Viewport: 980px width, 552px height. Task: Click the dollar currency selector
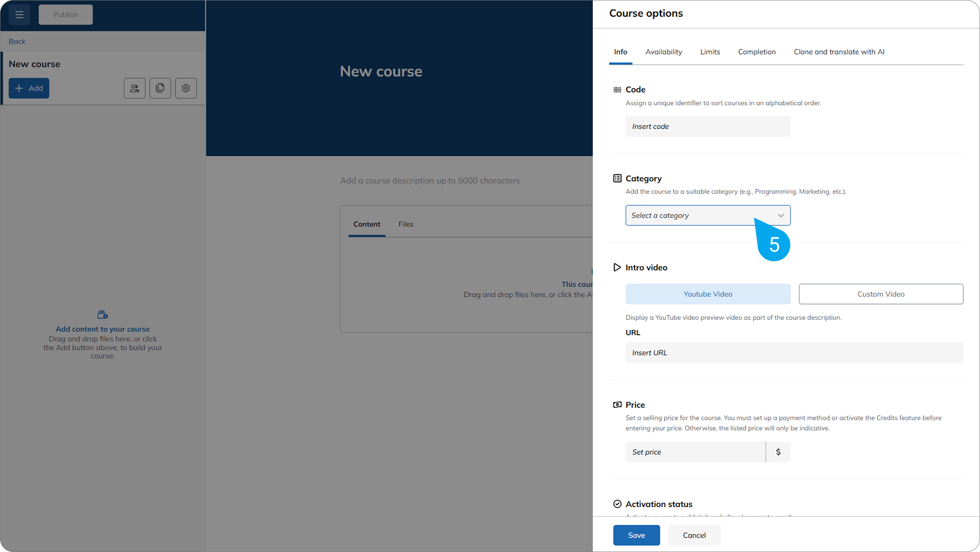coord(778,452)
